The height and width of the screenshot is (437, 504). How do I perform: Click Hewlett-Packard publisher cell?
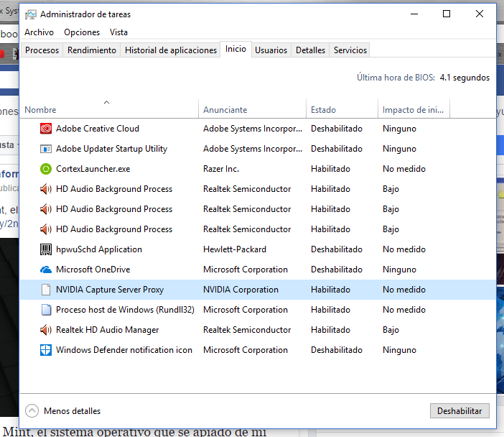coord(235,249)
